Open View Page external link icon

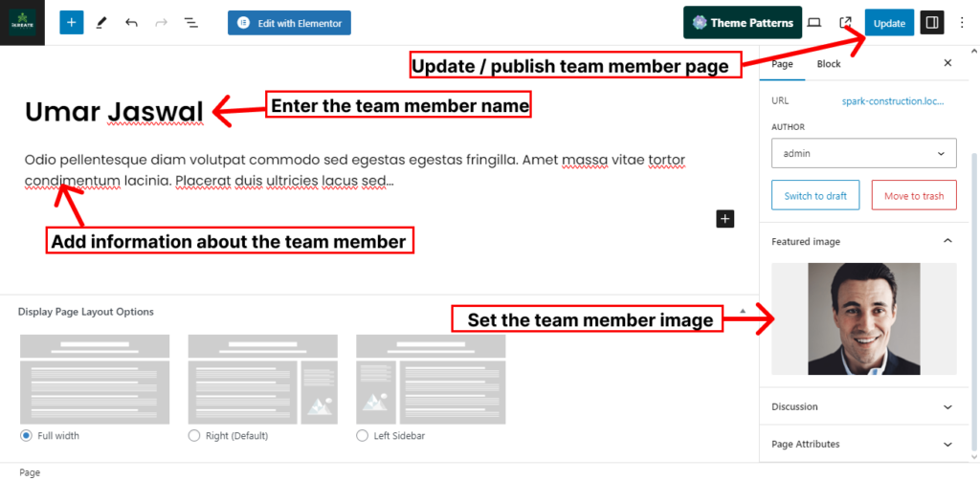click(845, 23)
